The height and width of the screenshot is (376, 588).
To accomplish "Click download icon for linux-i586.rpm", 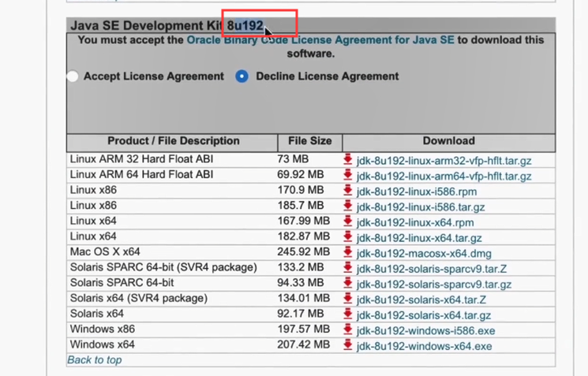I will point(348,190).
